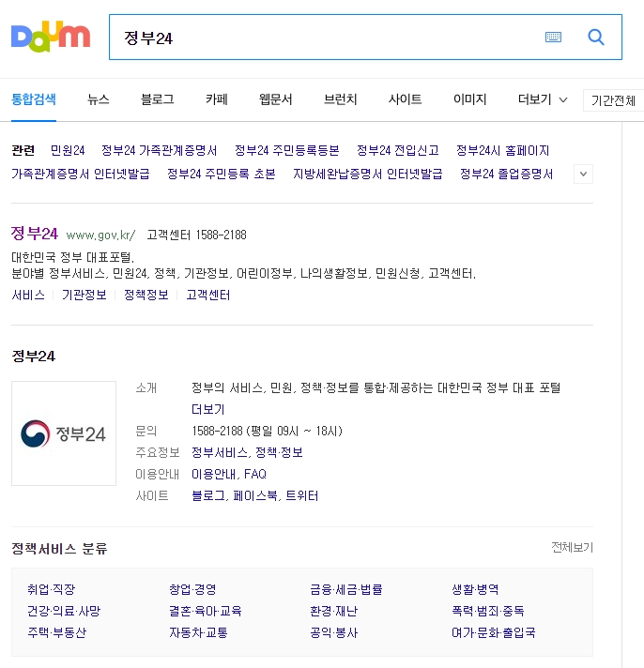Open the 정부서비스 link
Image resolution: width=644 pixels, height=668 pixels.
click(220, 452)
